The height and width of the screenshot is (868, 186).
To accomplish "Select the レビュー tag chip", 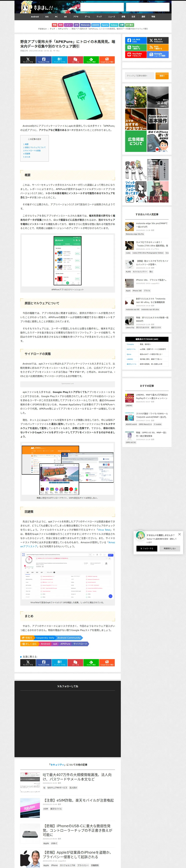I will 69,25.
